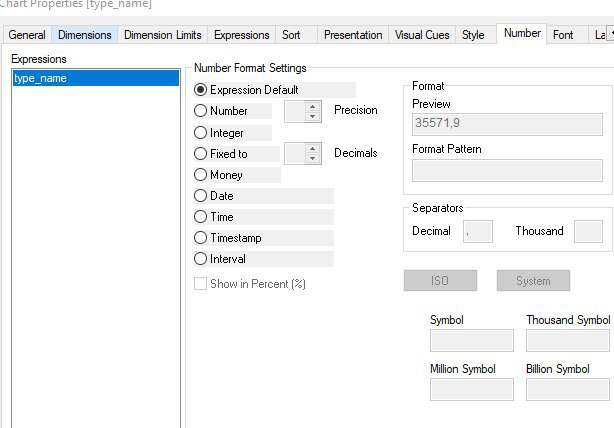614x428 pixels.
Task: Increase Precision with the up arrow
Action: pyautogui.click(x=312, y=106)
